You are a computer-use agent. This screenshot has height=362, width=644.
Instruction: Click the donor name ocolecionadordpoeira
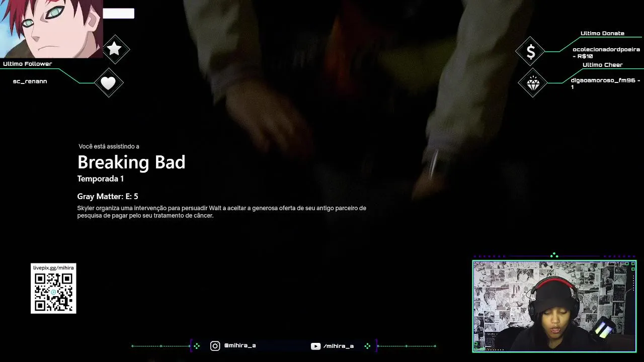click(x=606, y=49)
